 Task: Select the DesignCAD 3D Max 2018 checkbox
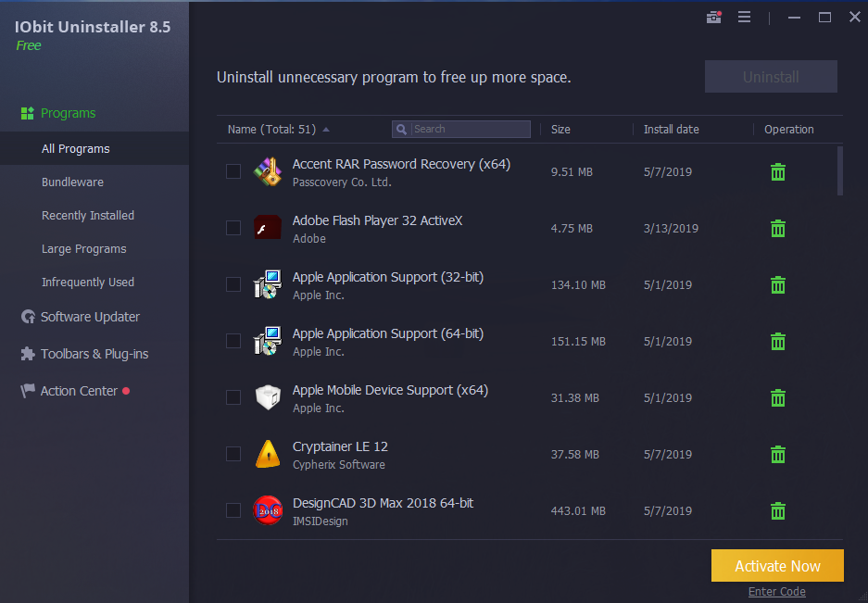233,510
